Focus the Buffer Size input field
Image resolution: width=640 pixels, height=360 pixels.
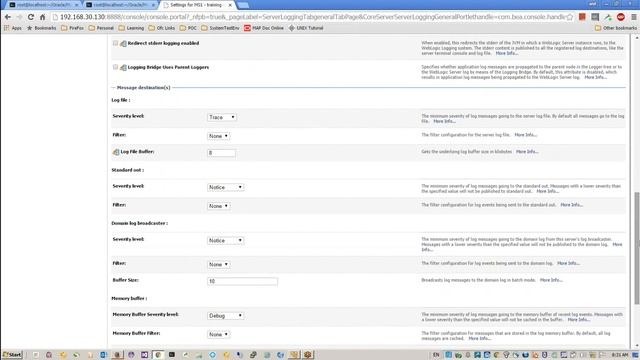point(242,281)
